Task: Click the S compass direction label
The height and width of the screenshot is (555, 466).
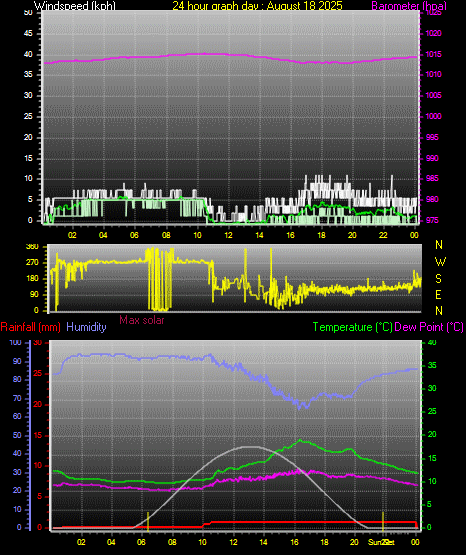Action: point(439,279)
